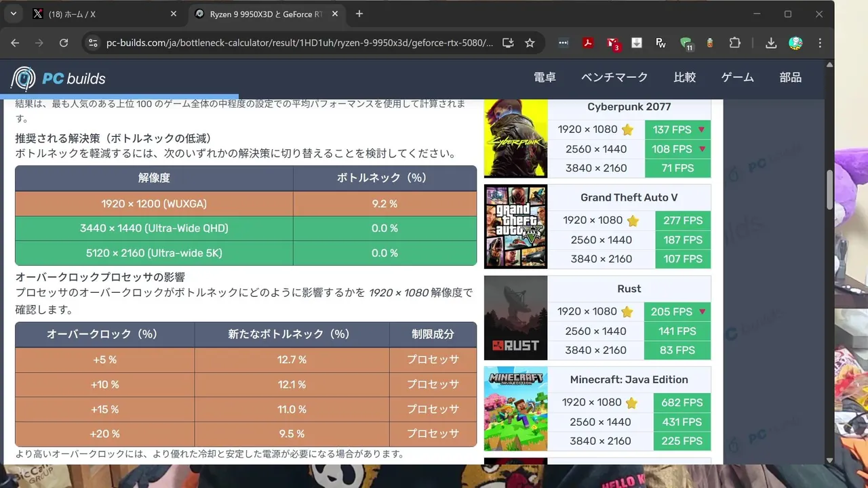Open the Extensions puzzle menu

[735, 43]
